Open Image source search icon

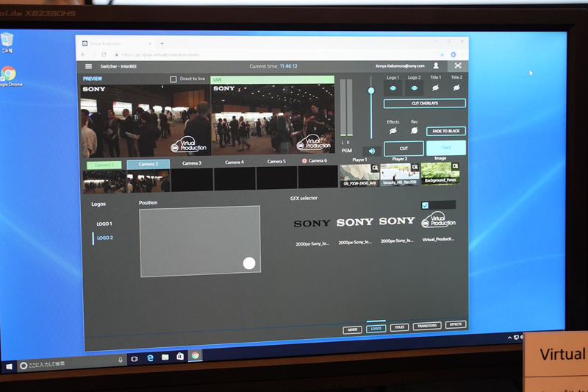click(455, 165)
